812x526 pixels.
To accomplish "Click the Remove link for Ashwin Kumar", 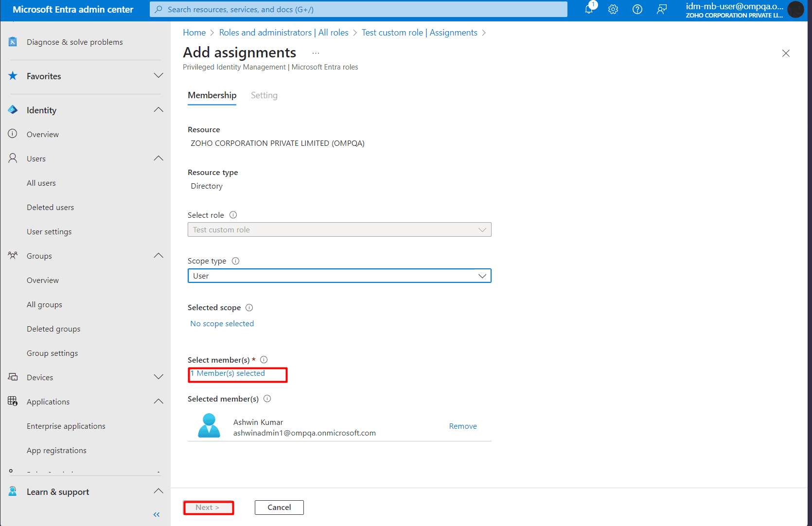I will 462,426.
